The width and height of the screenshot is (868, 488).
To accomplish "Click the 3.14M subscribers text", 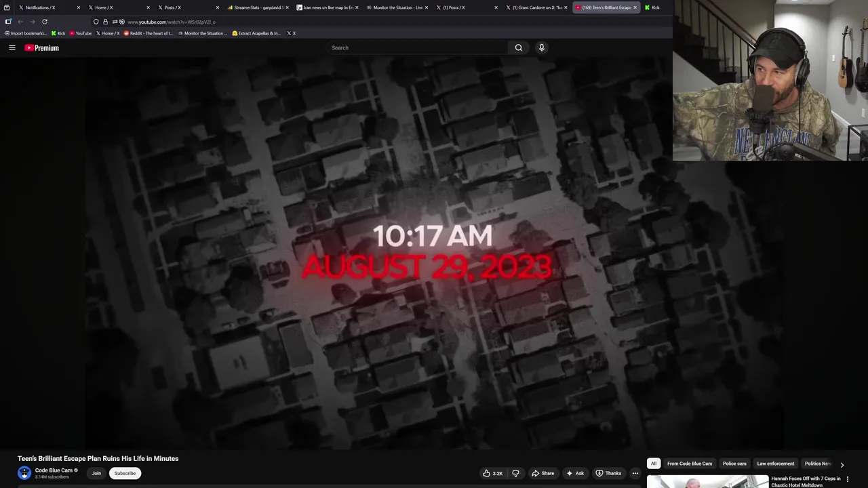I will pos(52,477).
